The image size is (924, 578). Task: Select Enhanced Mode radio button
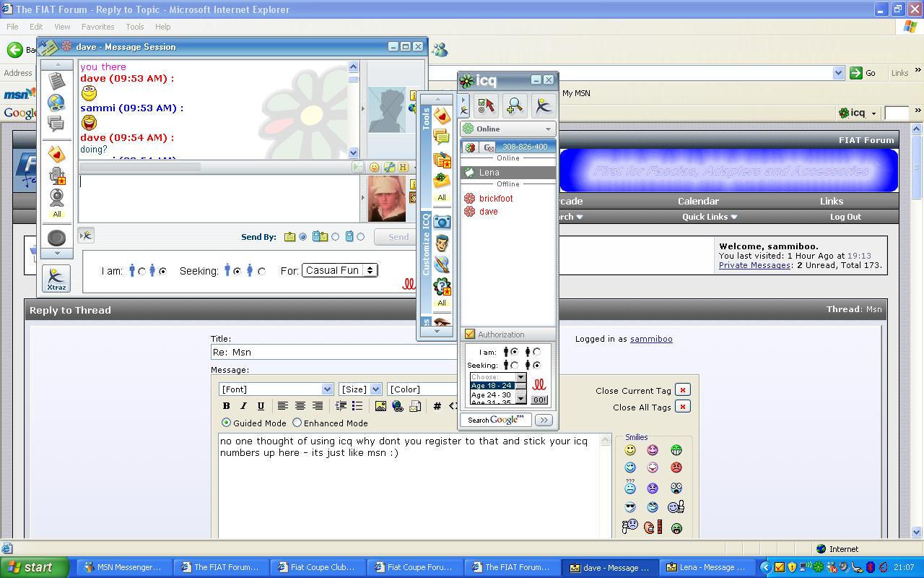pyautogui.click(x=297, y=423)
